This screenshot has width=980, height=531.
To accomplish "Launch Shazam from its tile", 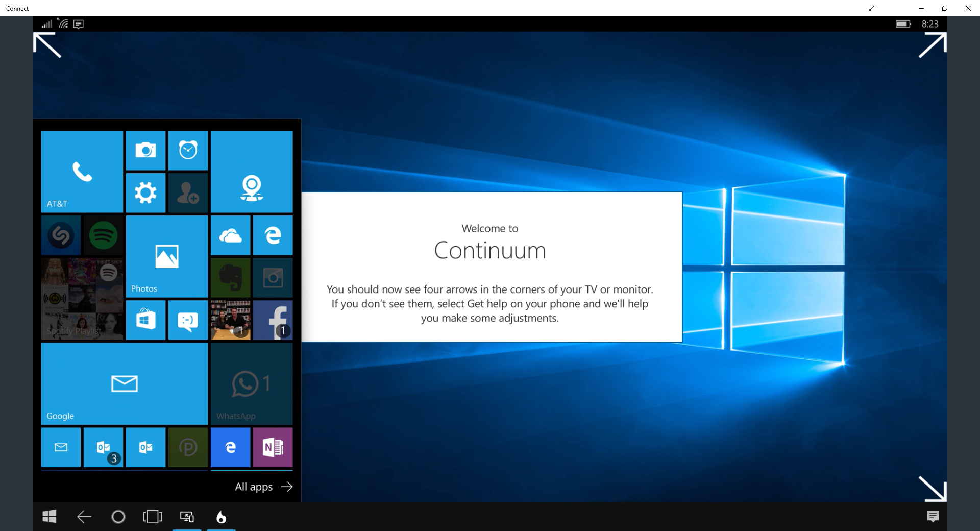I will [61, 235].
